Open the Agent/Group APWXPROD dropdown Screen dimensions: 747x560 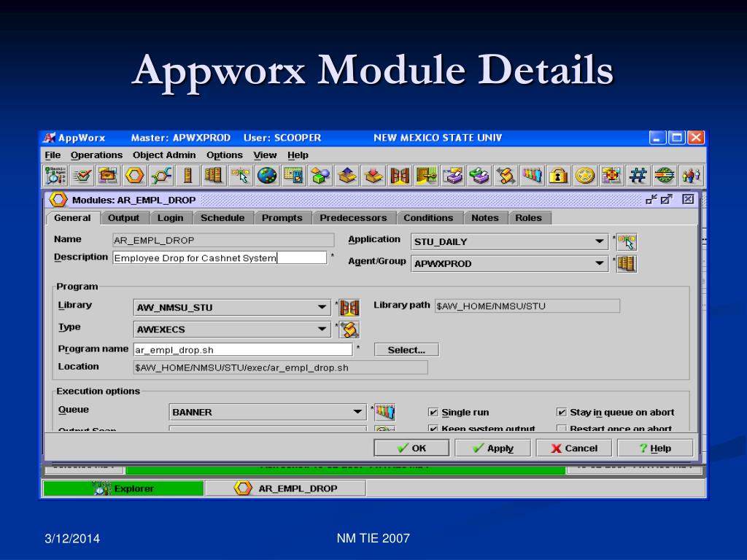pyautogui.click(x=509, y=263)
